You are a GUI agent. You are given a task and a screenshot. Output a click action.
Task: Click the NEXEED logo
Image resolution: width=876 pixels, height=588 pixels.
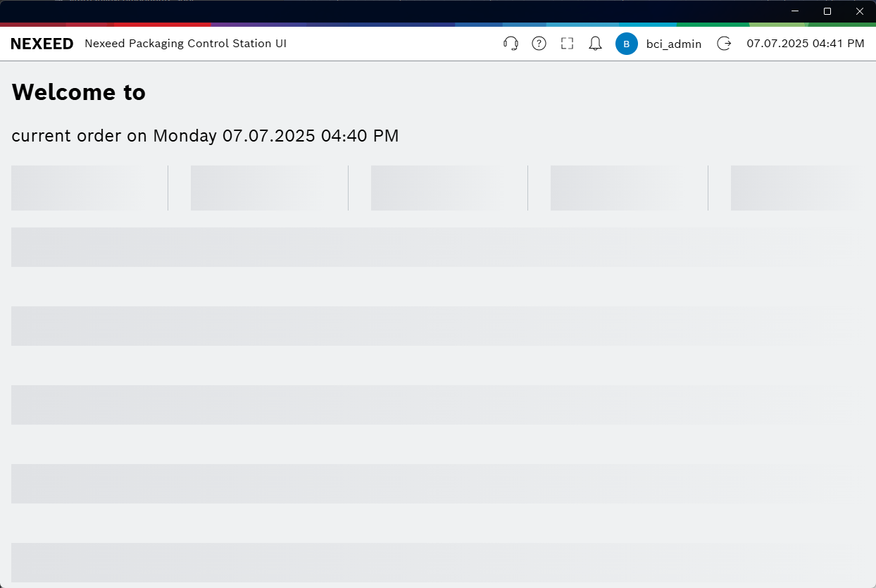point(42,44)
